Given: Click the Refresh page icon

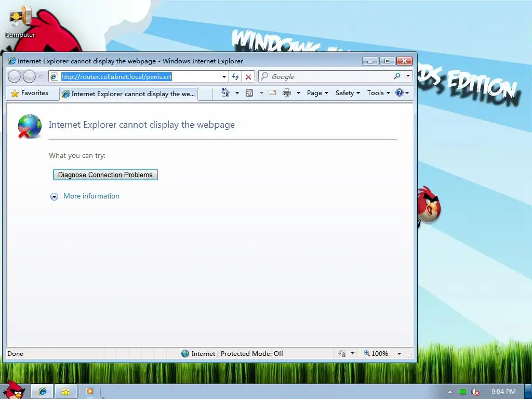Looking at the screenshot, I should [x=235, y=77].
